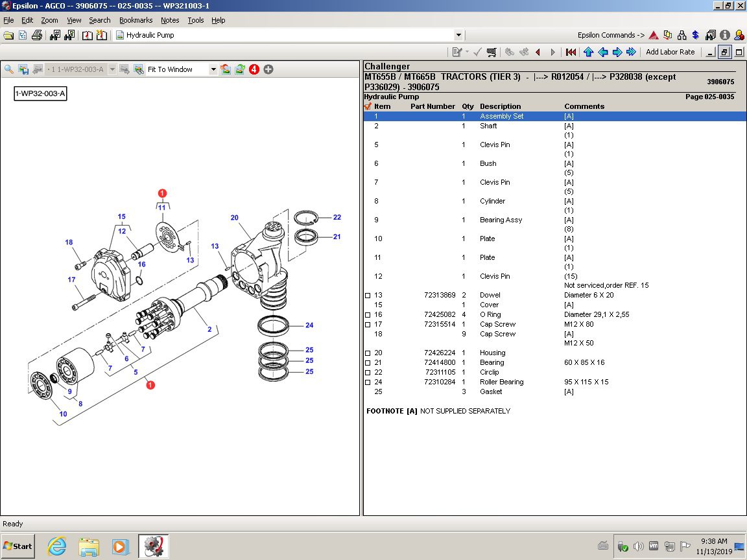This screenshot has height=560, width=747.
Task: Open the 1-WP32-003-A image selector dropdown
Action: [x=112, y=69]
